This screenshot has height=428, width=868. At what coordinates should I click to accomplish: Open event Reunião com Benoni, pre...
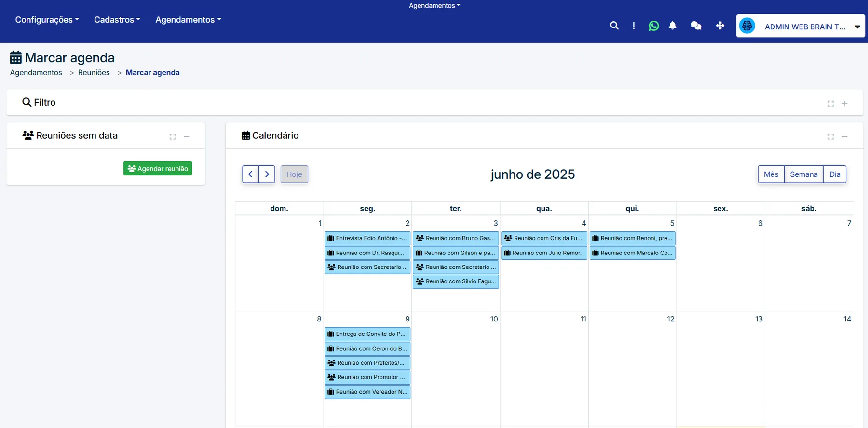coord(632,238)
